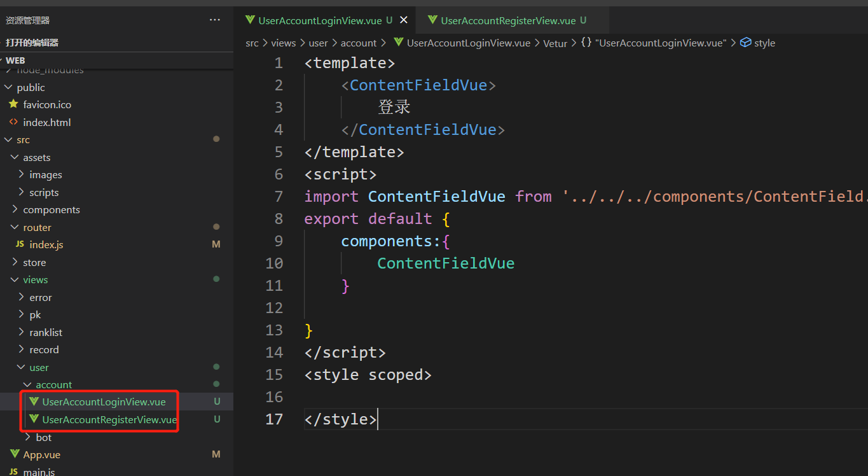Image resolution: width=868 pixels, height=476 pixels.
Task: Place cursor on the 登录 text
Action: coord(394,107)
